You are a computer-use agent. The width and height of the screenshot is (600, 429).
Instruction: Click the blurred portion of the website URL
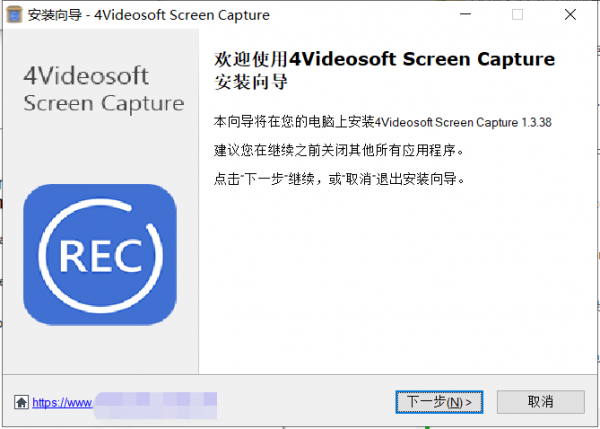(155, 405)
